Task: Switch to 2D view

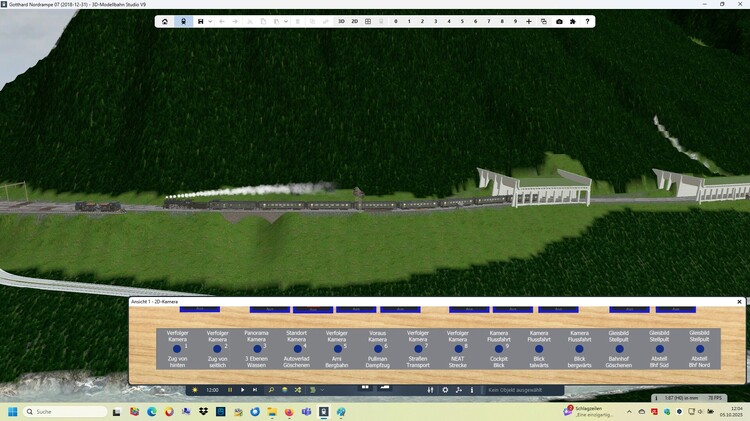Action: coord(354,21)
